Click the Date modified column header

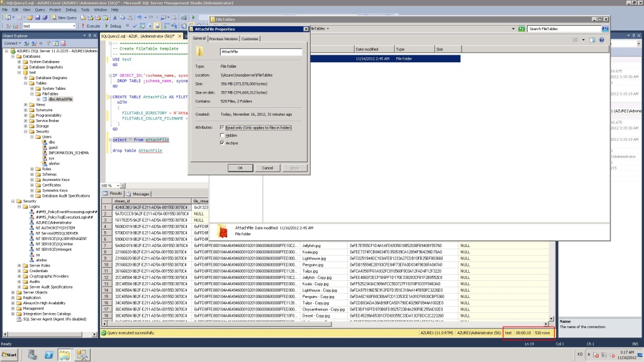[374, 49]
